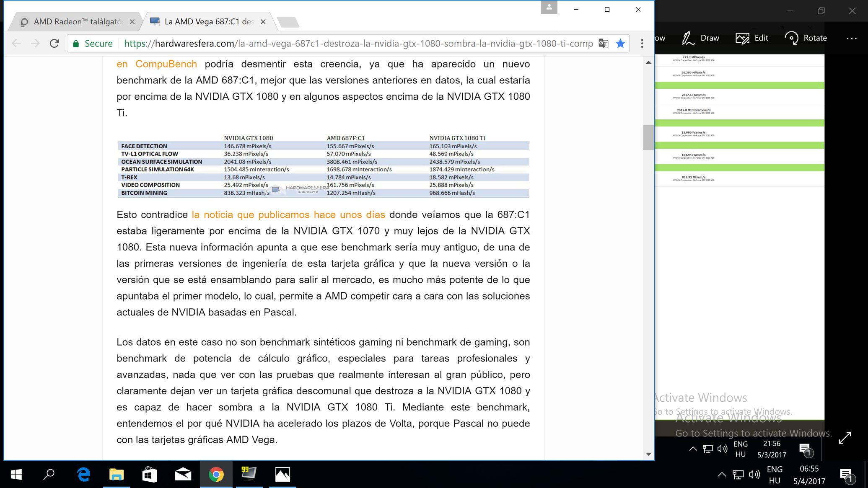Open a new Chrome tab

[x=288, y=22]
